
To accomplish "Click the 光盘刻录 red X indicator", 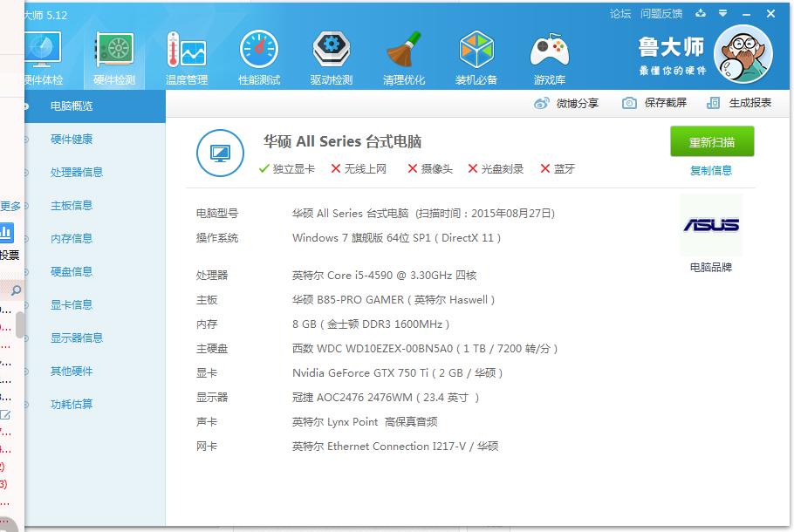I will (x=473, y=168).
